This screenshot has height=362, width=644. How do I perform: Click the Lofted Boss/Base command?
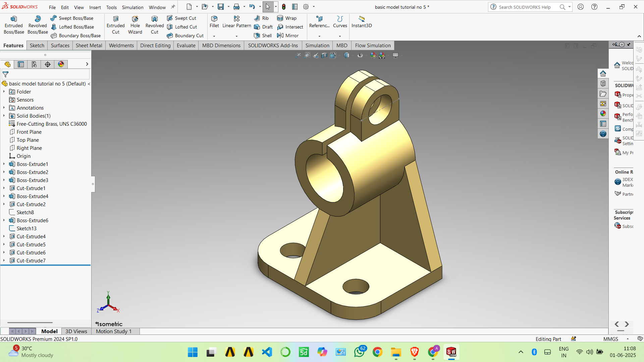click(72, 27)
